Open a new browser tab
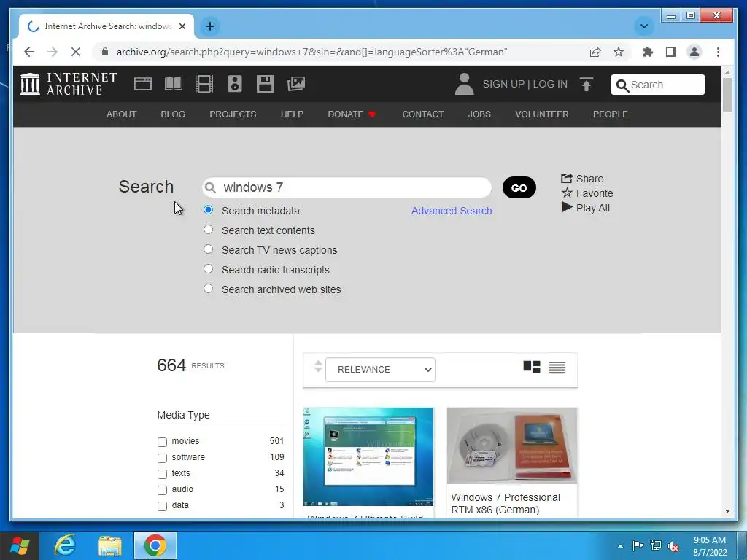The image size is (747, 560). click(x=209, y=26)
